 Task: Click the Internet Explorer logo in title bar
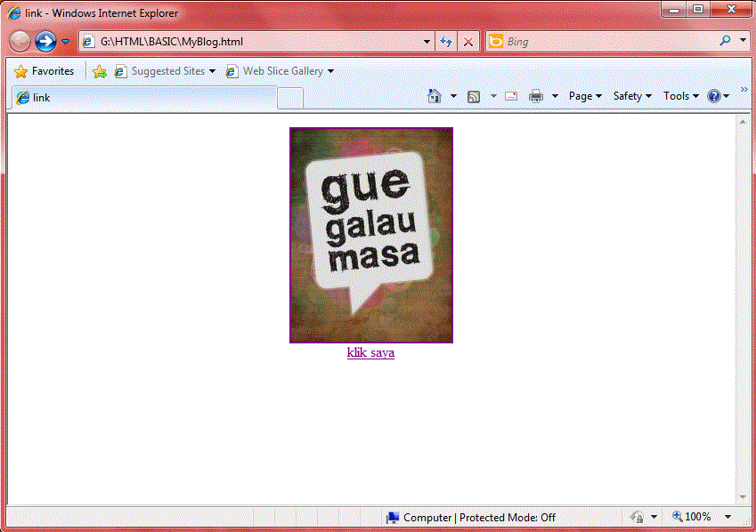pyautogui.click(x=13, y=13)
